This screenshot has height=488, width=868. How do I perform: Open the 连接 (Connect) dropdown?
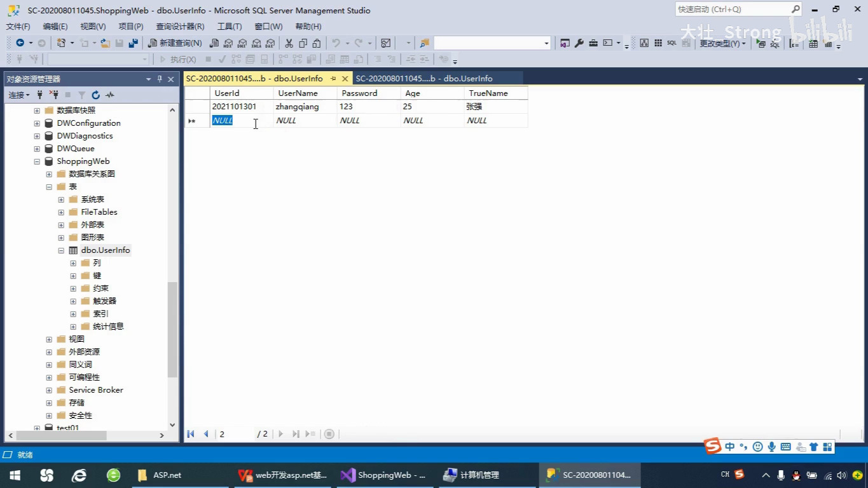[x=18, y=95]
